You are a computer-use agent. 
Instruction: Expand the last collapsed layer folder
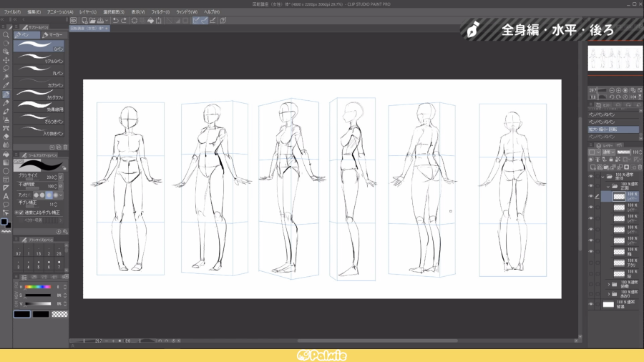pyautogui.click(x=609, y=294)
